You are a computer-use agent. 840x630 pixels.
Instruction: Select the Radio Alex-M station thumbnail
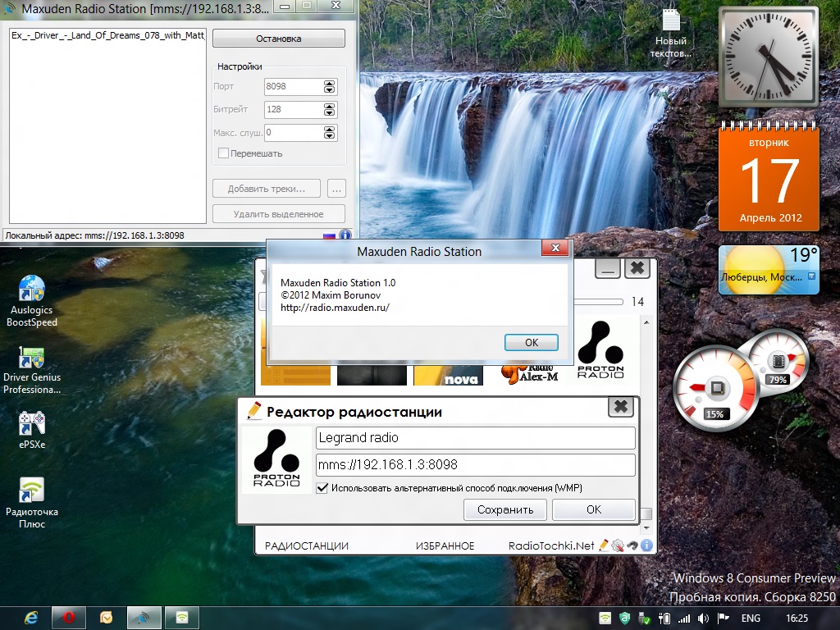529,374
